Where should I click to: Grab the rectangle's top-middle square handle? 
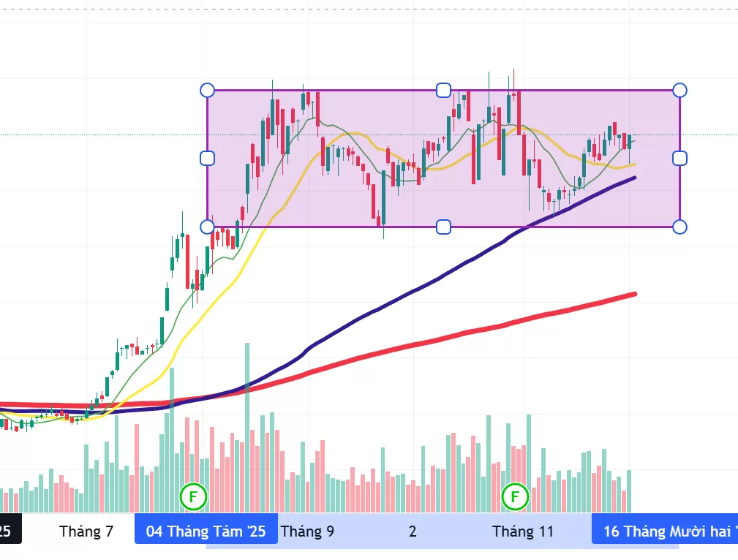coord(443,90)
